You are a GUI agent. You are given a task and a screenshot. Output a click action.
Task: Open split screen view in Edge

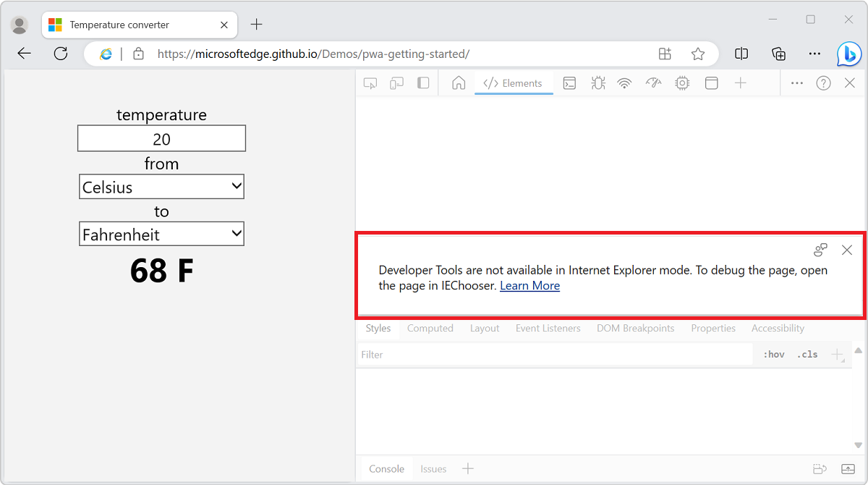pyautogui.click(x=741, y=54)
